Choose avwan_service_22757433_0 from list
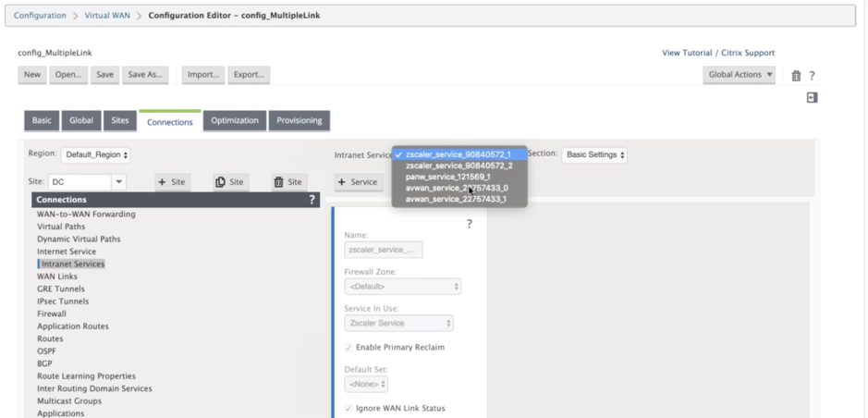Image resolution: width=868 pixels, height=418 pixels. pos(458,188)
